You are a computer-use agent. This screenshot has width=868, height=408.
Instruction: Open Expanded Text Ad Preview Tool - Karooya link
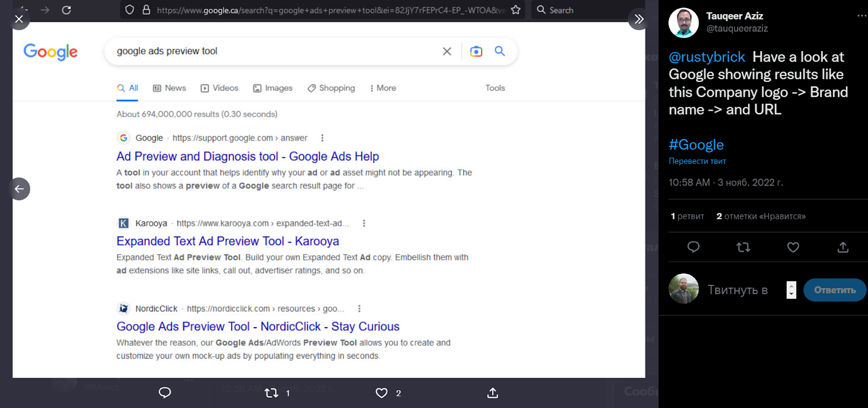point(227,241)
